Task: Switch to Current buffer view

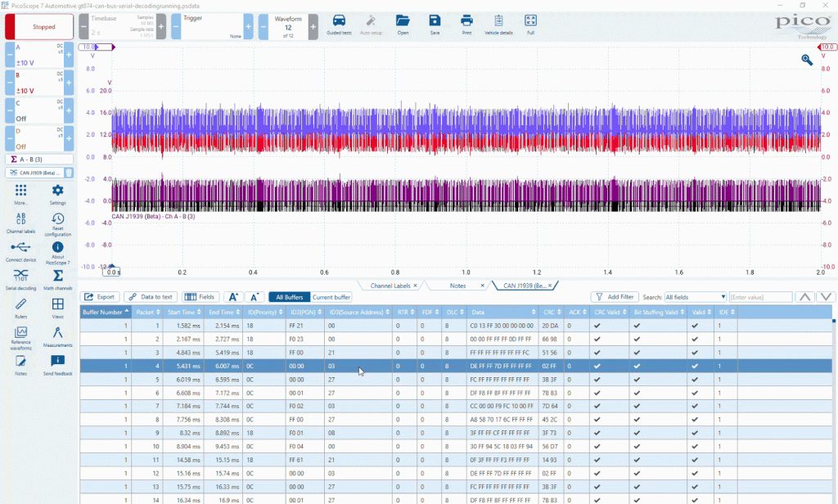Action: (x=331, y=297)
